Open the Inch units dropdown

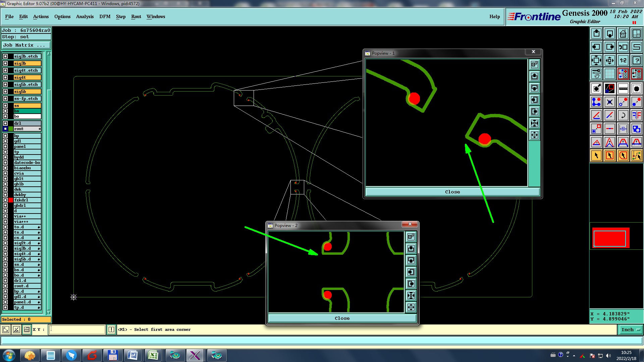click(x=631, y=330)
